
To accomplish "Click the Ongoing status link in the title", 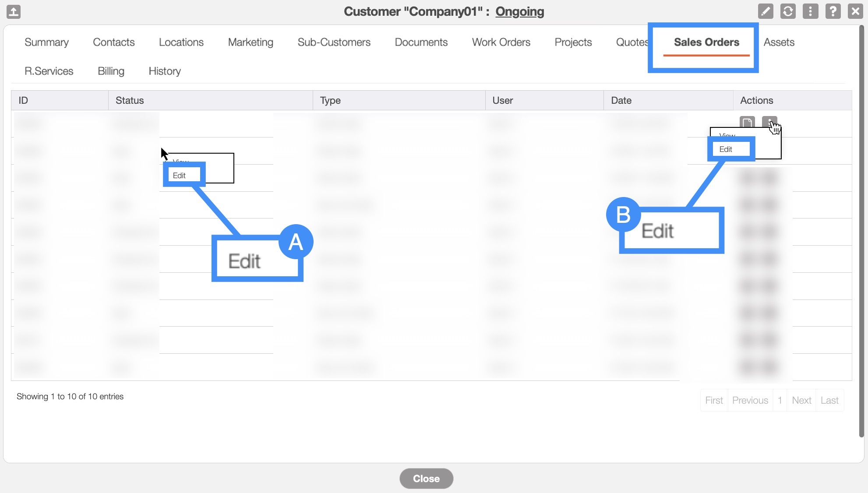I will click(519, 11).
